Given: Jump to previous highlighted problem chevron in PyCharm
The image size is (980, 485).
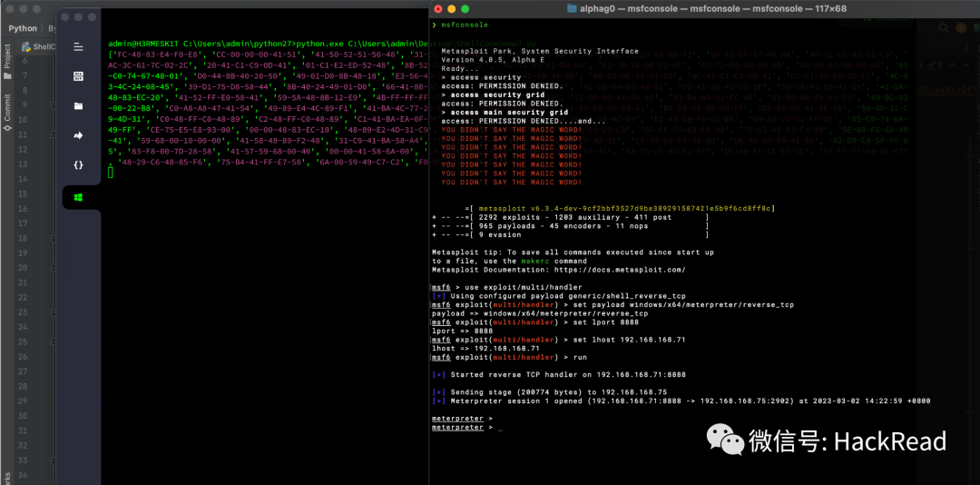Looking at the screenshot, I should [953, 64].
